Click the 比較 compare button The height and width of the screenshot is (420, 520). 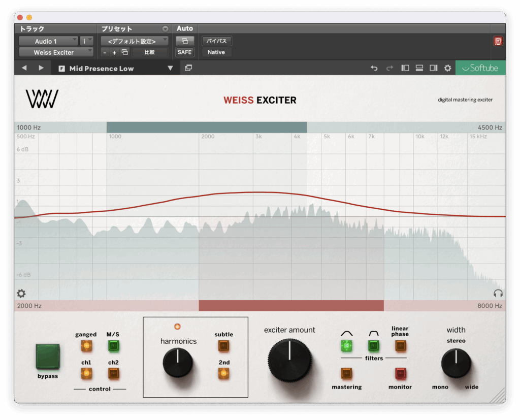(x=150, y=52)
